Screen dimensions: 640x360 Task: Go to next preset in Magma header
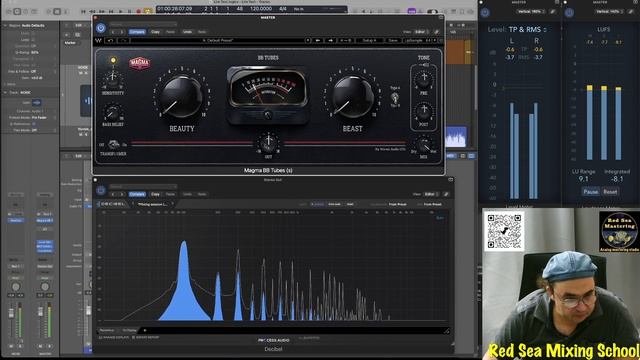[122, 32]
